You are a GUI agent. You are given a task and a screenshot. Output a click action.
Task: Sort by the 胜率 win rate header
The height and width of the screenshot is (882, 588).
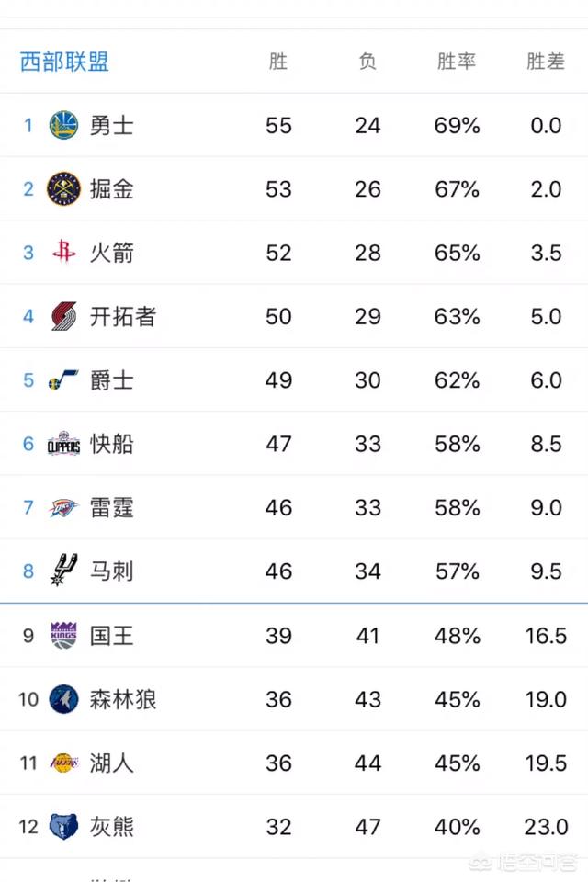[x=457, y=62]
